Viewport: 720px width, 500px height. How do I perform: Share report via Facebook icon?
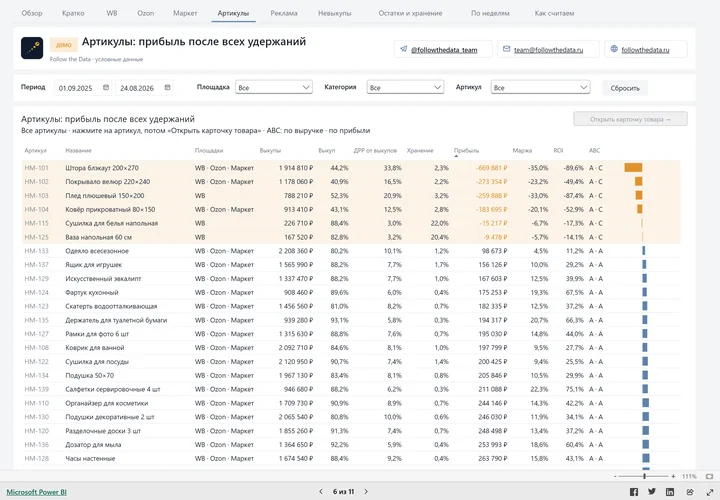pos(634,492)
